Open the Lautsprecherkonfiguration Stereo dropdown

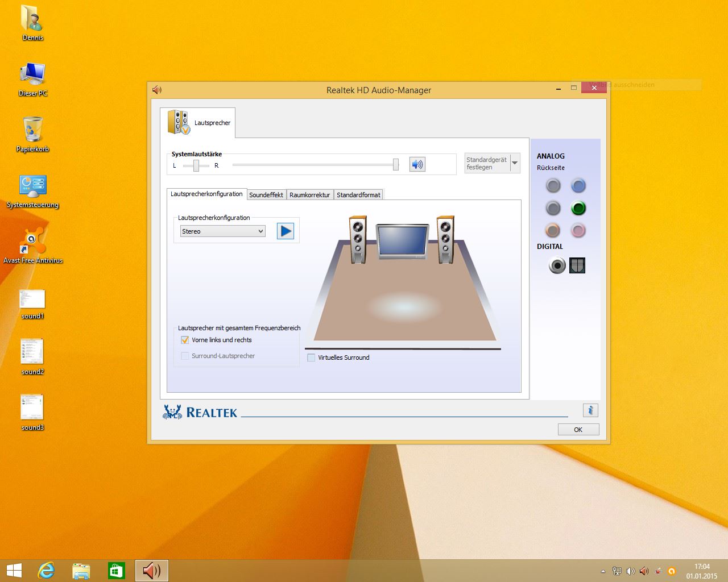pos(222,231)
